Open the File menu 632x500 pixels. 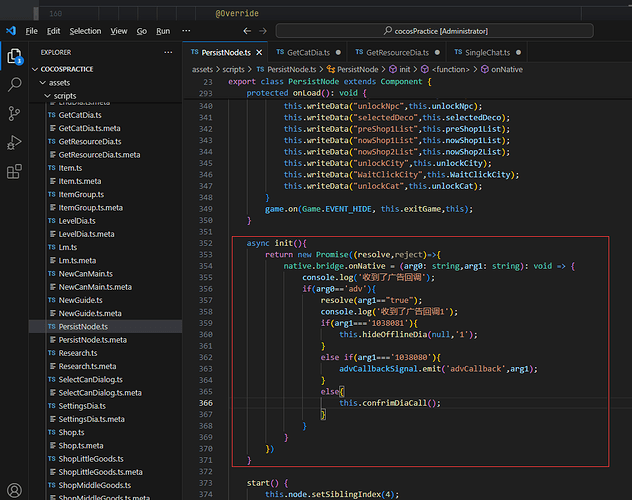[x=32, y=31]
